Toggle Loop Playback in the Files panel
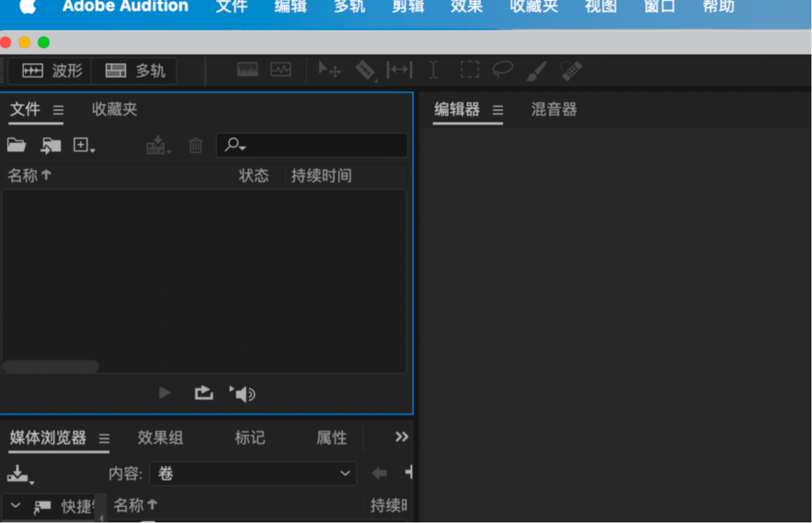The height and width of the screenshot is (523, 812). 204,393
